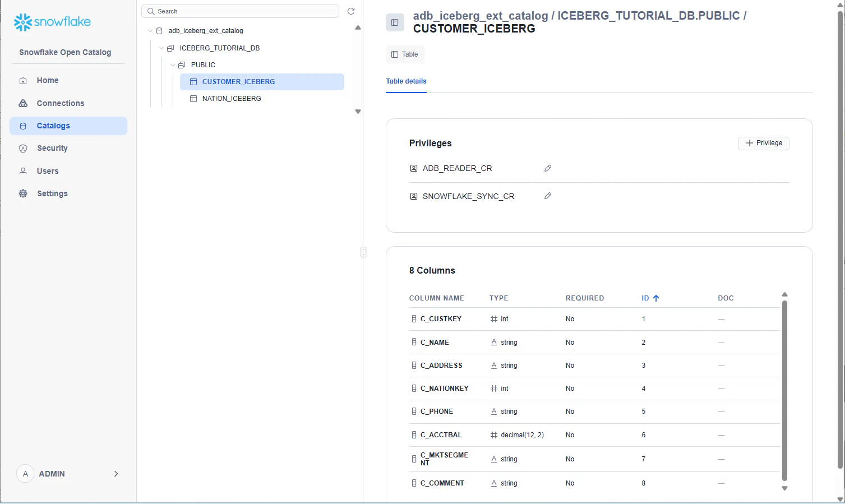The image size is (845, 504).
Task: Click the adb_iceberg_ext_catalog database icon
Action: [159, 31]
